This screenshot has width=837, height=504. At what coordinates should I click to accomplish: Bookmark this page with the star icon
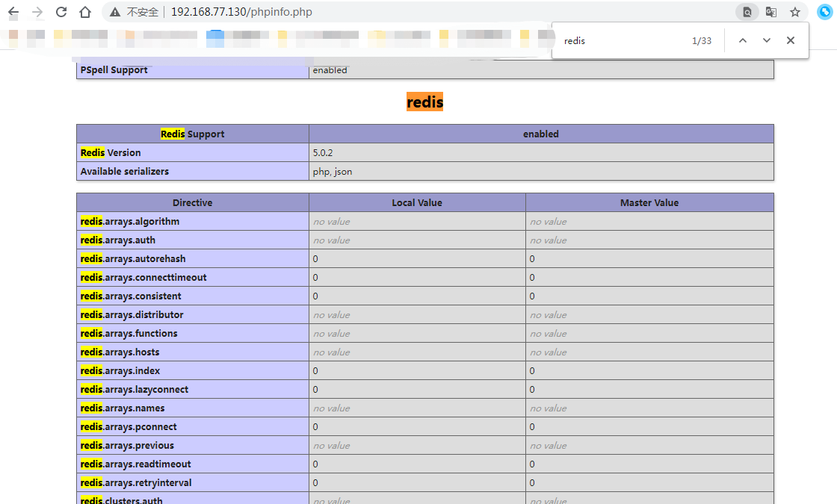coord(795,12)
